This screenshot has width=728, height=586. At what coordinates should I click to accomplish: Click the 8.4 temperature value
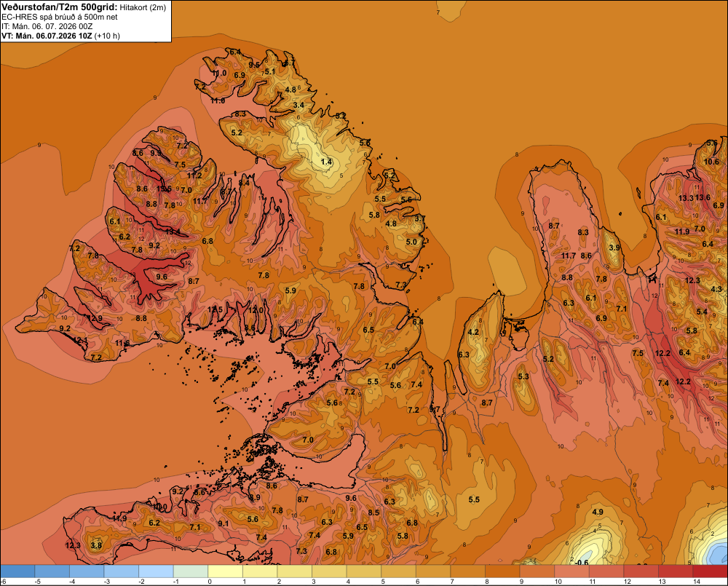(244, 183)
